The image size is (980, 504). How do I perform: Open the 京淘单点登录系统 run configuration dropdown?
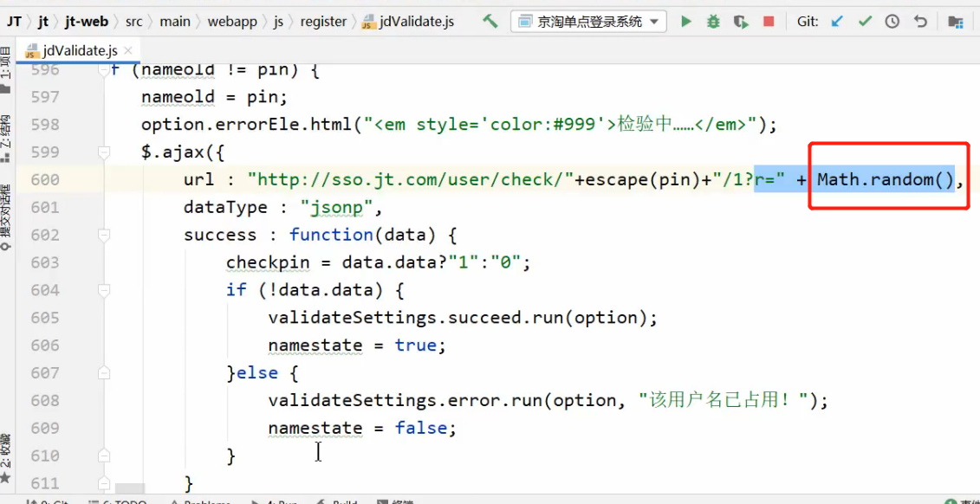pyautogui.click(x=588, y=22)
